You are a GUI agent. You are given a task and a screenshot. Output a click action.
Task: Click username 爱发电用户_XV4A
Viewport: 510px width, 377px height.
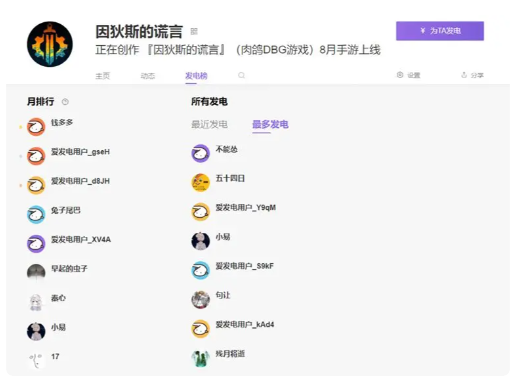[x=81, y=240]
